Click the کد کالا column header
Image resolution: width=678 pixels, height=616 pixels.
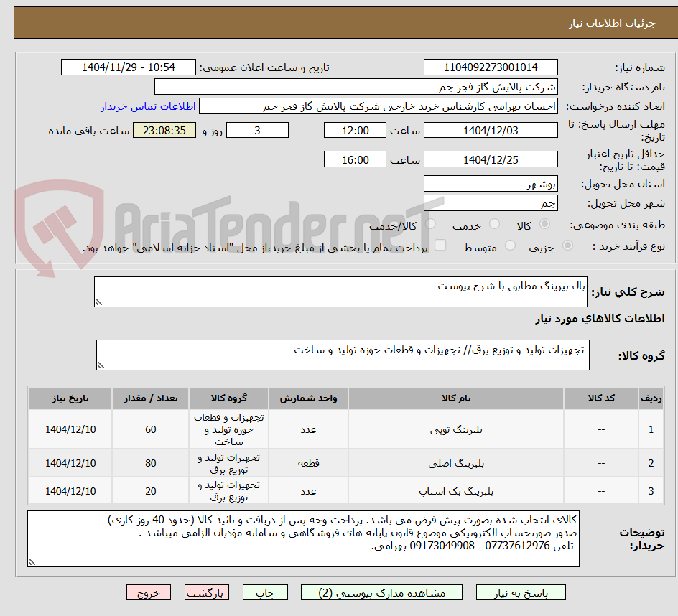[601, 398]
